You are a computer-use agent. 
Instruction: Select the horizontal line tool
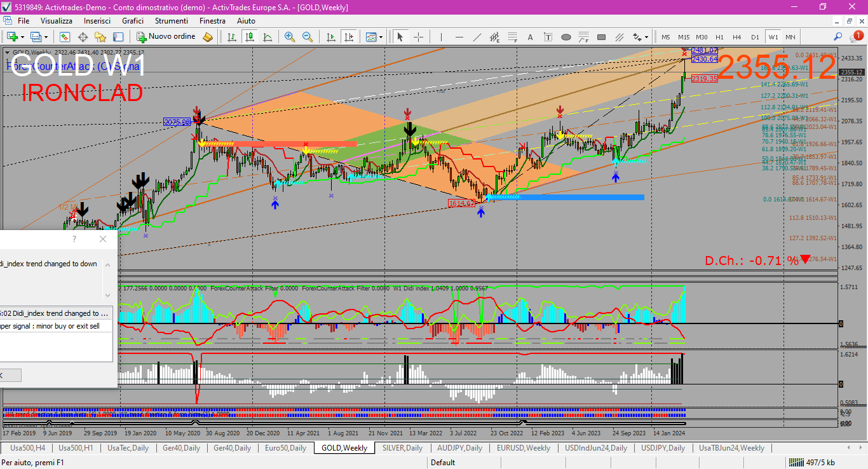[459, 37]
